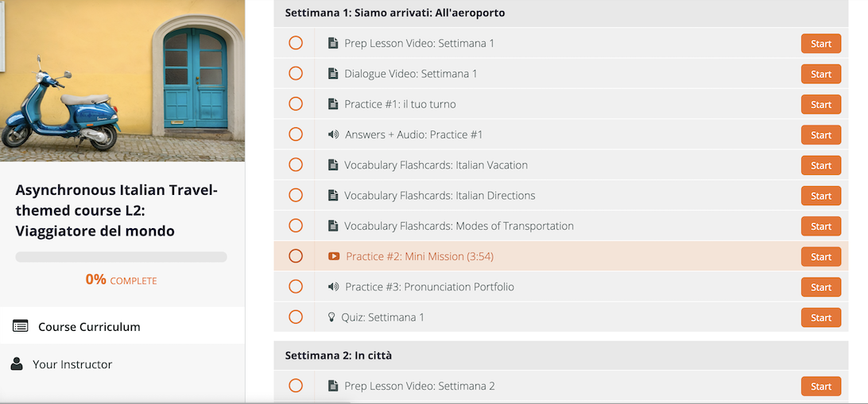Click the speaker icon beside Pronunciation Portfolio
The height and width of the screenshot is (404, 868).
pos(333,286)
